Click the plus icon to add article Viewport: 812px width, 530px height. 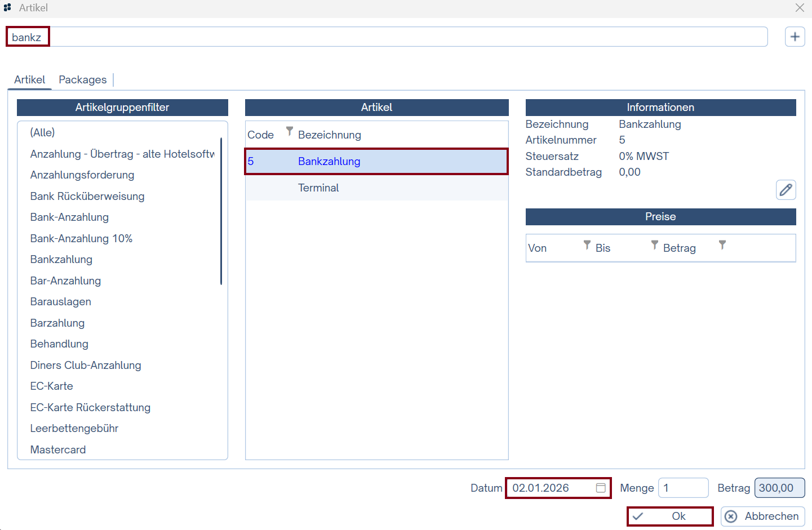coord(795,37)
